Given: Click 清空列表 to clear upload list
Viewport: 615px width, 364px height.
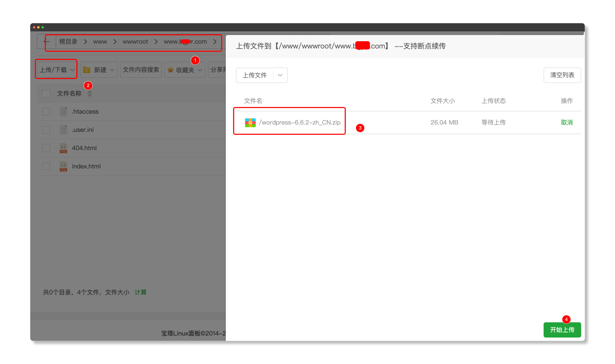Looking at the screenshot, I should tap(562, 75).
